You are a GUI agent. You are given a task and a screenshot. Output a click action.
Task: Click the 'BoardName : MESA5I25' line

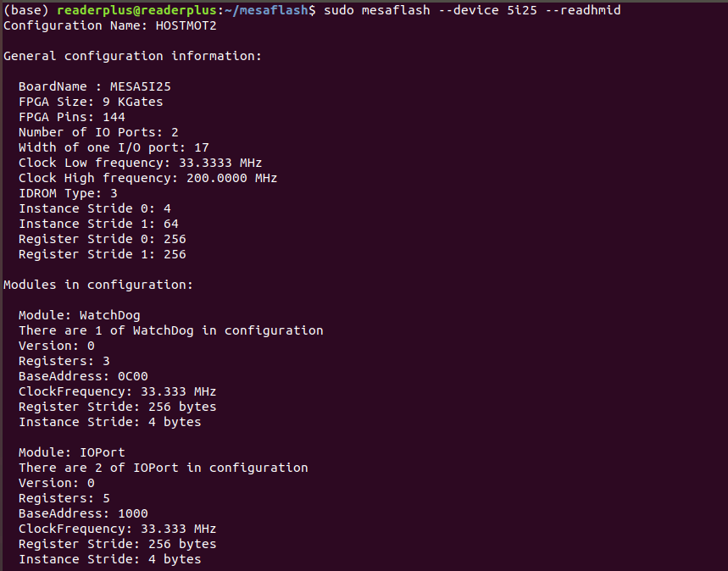click(x=95, y=86)
